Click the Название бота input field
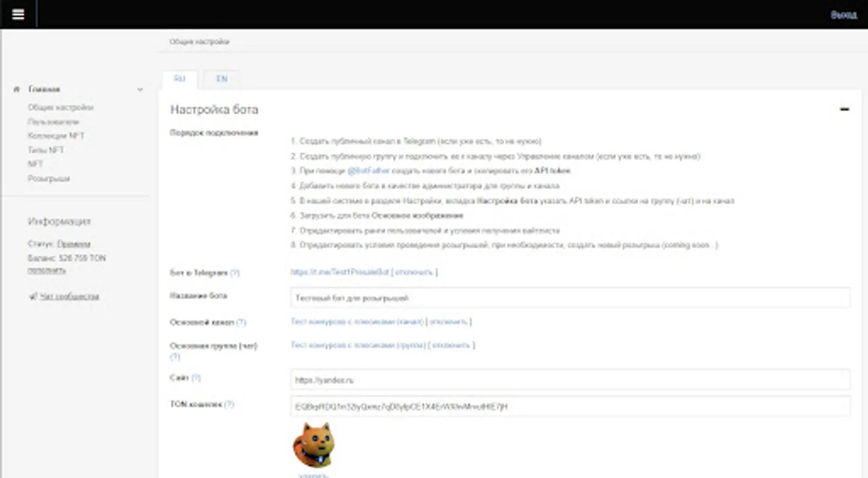The width and height of the screenshot is (868, 478). (569, 298)
